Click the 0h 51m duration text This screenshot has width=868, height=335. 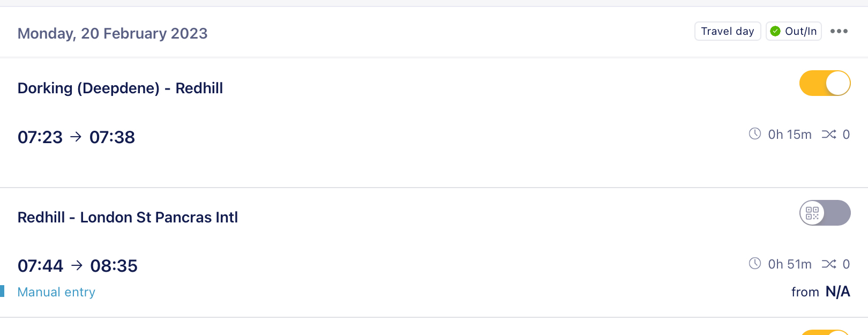pyautogui.click(x=790, y=264)
